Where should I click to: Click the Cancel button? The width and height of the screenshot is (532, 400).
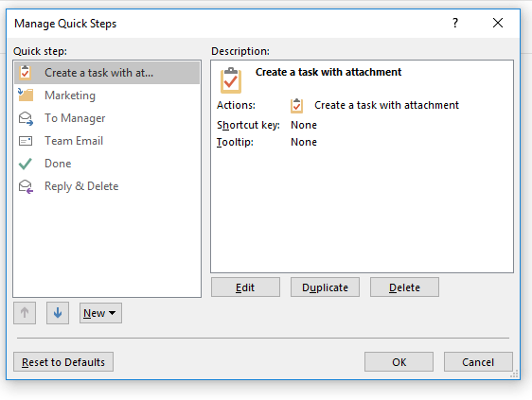pyautogui.click(x=478, y=361)
